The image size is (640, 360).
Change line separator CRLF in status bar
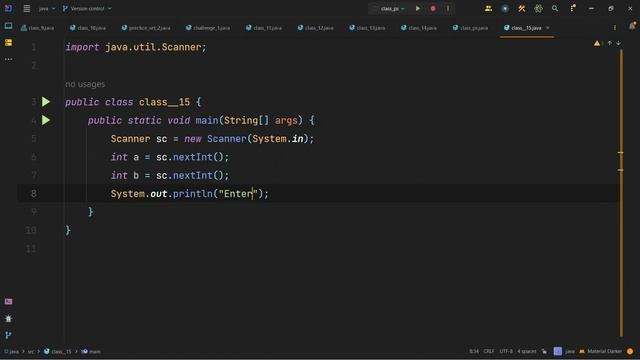point(489,351)
